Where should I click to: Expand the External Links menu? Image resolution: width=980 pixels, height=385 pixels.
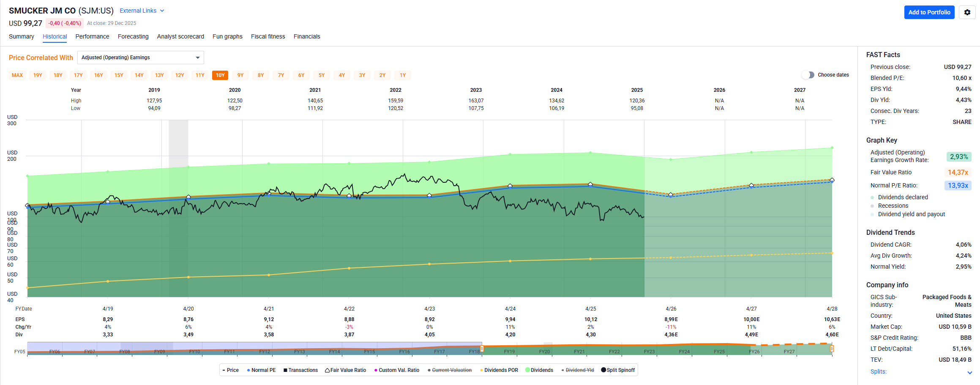[x=142, y=11]
